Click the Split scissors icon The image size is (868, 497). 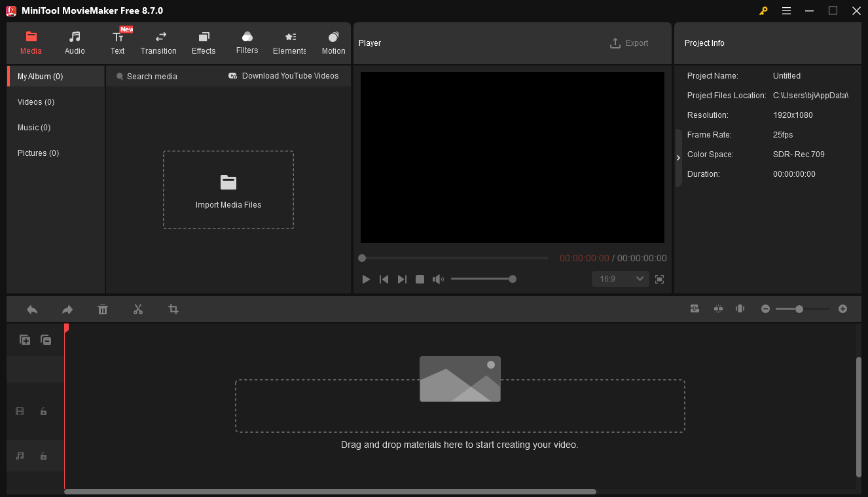pos(138,309)
